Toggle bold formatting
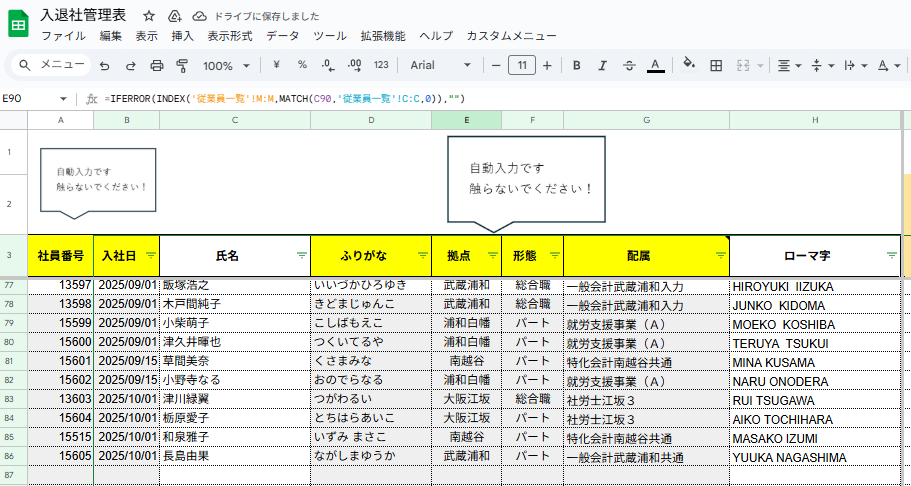Image resolution: width=911 pixels, height=486 pixels. coord(576,65)
